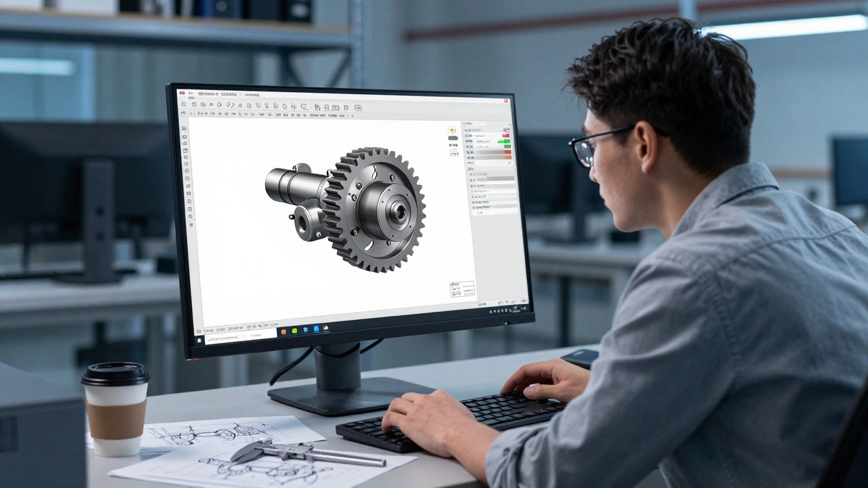Screen dimensions: 868x488
Task: Click the leftmost icon in the main toolbar
Action: coord(183,104)
